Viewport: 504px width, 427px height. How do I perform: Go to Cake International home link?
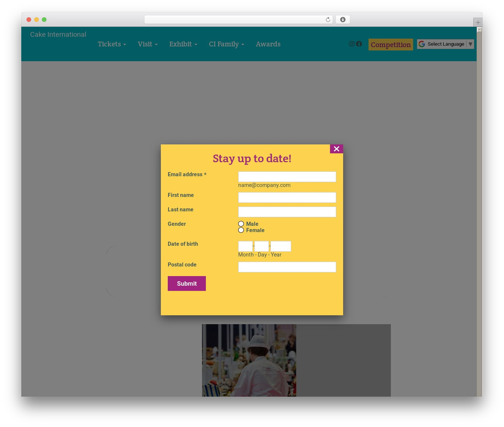(x=58, y=34)
